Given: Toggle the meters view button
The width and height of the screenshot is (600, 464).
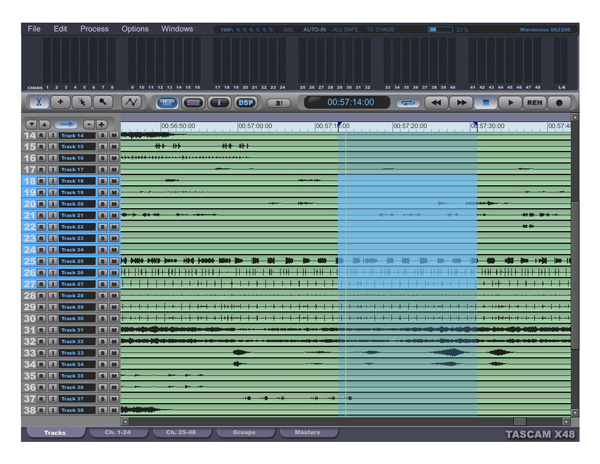Looking at the screenshot, I should pos(166,103).
